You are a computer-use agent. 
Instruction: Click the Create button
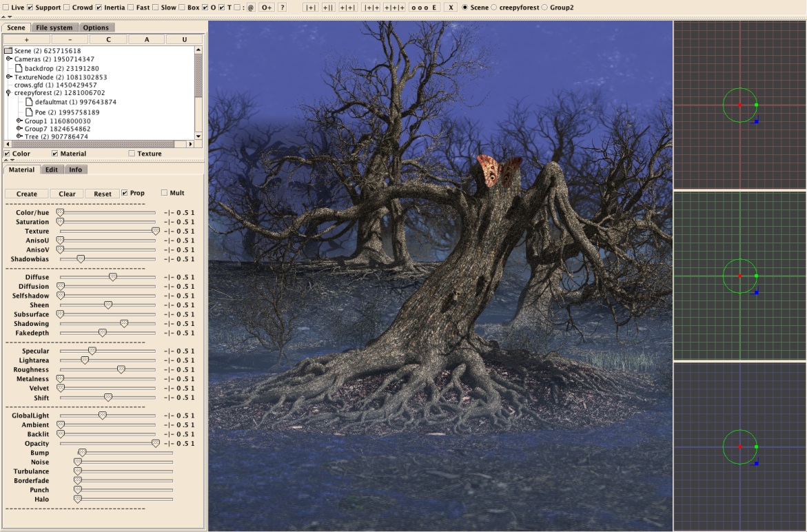tap(27, 194)
